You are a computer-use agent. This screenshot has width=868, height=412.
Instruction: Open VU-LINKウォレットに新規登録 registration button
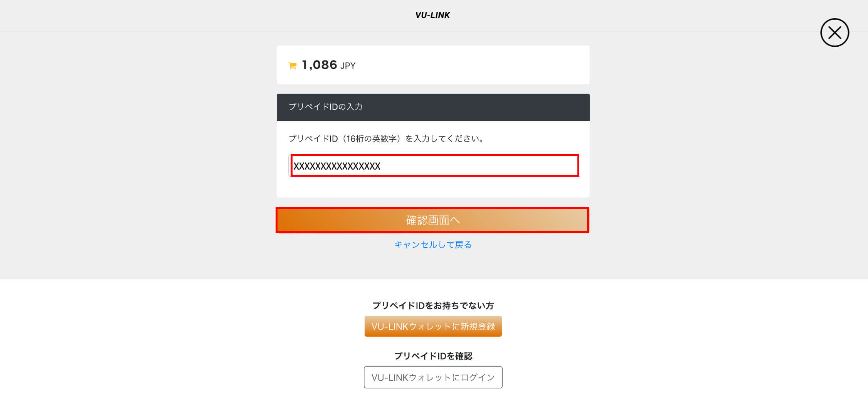pyautogui.click(x=433, y=326)
